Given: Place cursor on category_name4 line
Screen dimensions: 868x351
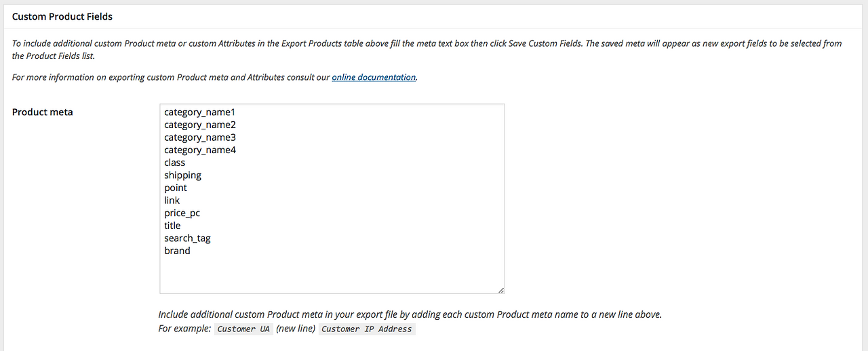Looking at the screenshot, I should pos(199,150).
